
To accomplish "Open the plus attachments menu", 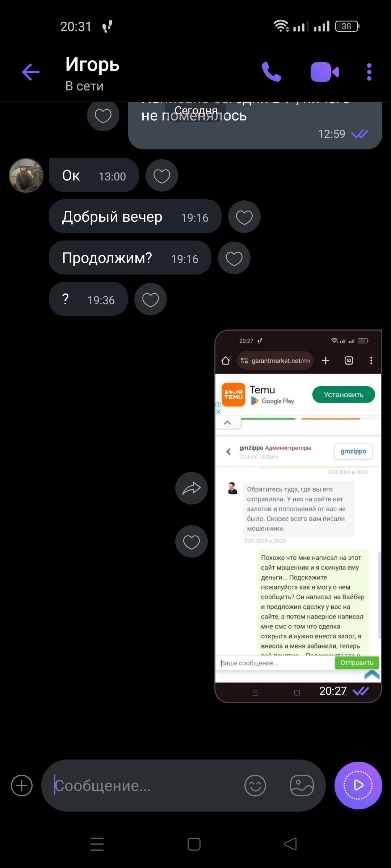I will (x=22, y=786).
